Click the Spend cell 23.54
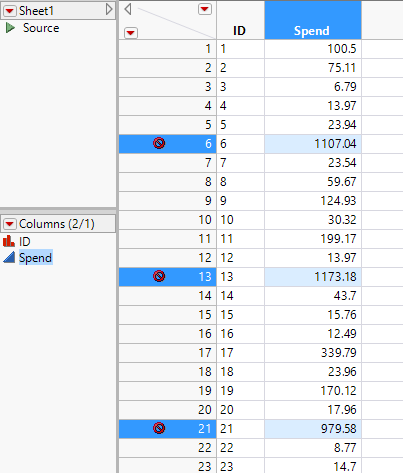 [x=313, y=163]
